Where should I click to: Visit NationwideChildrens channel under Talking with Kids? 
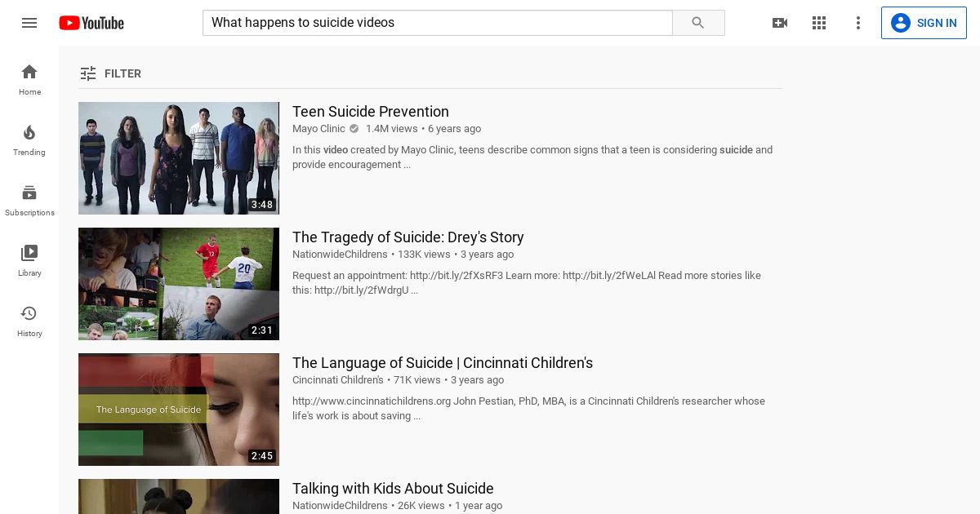(x=340, y=506)
